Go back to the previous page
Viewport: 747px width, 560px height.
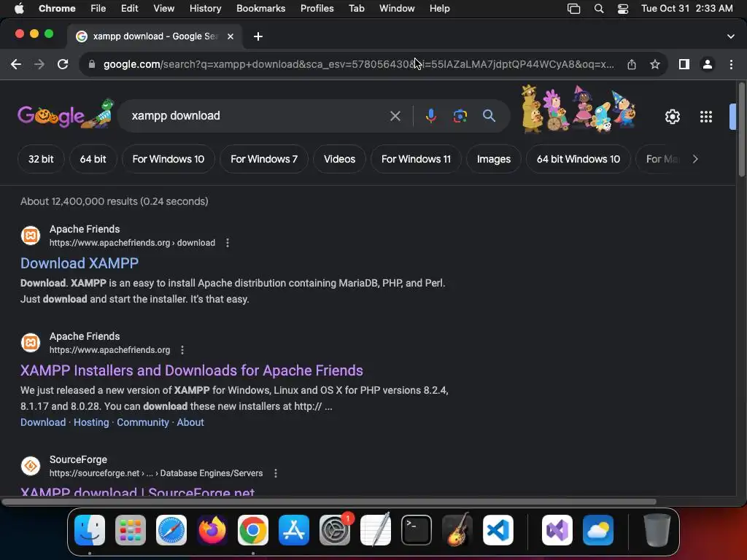[x=16, y=64]
